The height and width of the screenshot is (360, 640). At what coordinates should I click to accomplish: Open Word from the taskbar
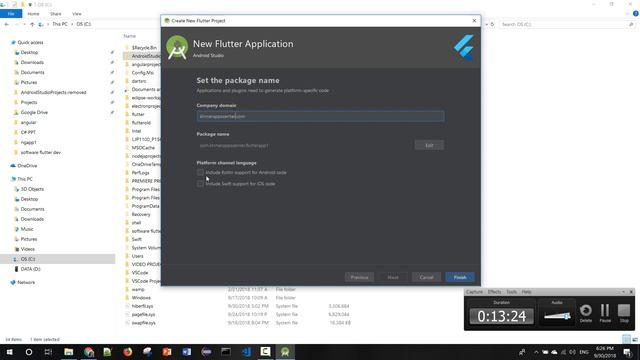(187, 352)
